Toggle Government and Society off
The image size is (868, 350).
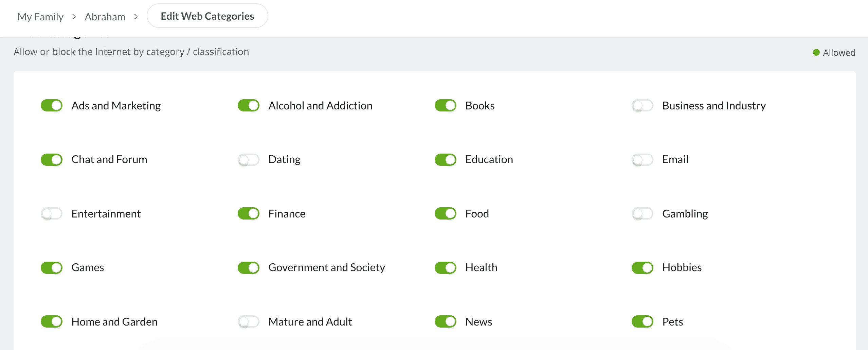point(249,267)
